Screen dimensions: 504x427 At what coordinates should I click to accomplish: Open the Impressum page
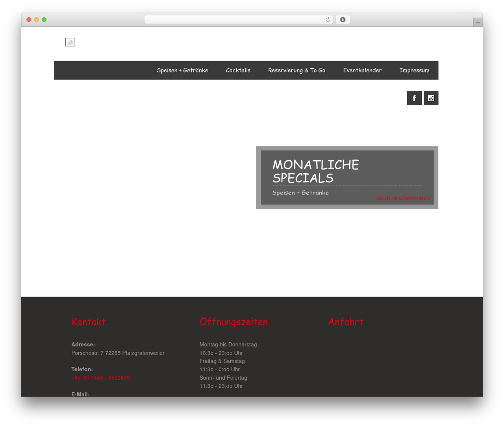414,70
